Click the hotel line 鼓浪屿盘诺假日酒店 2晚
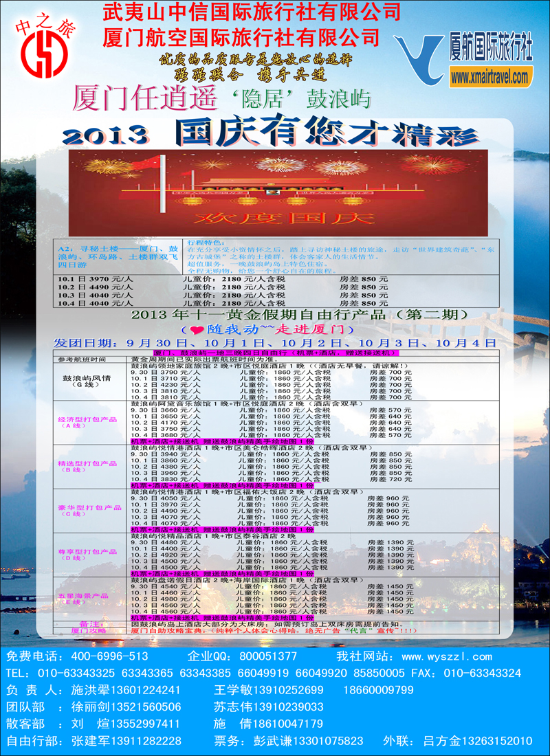Viewport: 550px width, 756px height. click(246, 579)
